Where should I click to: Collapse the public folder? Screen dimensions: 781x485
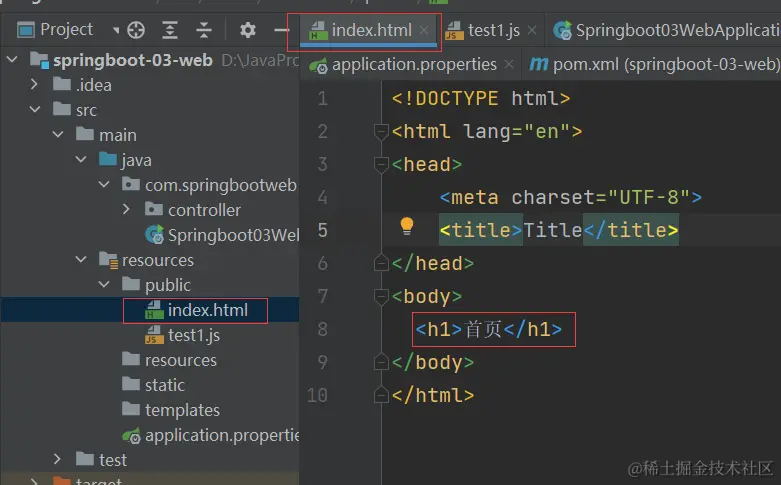coord(104,284)
